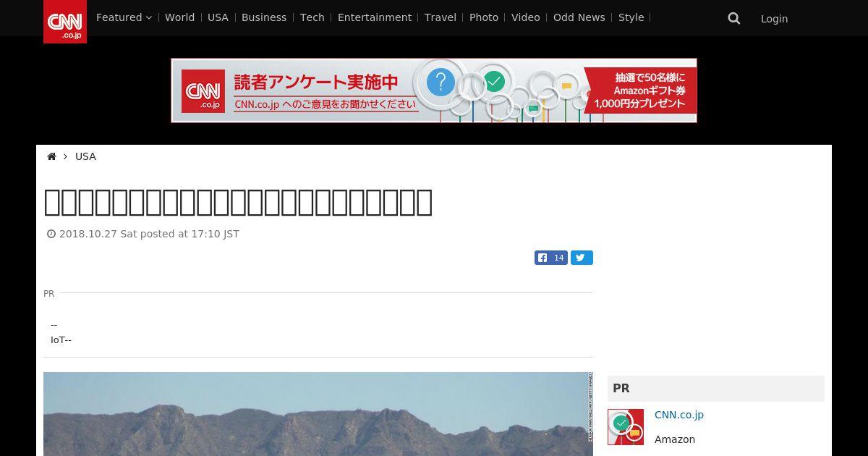
Task: Share article via Facebook button
Action: point(551,258)
